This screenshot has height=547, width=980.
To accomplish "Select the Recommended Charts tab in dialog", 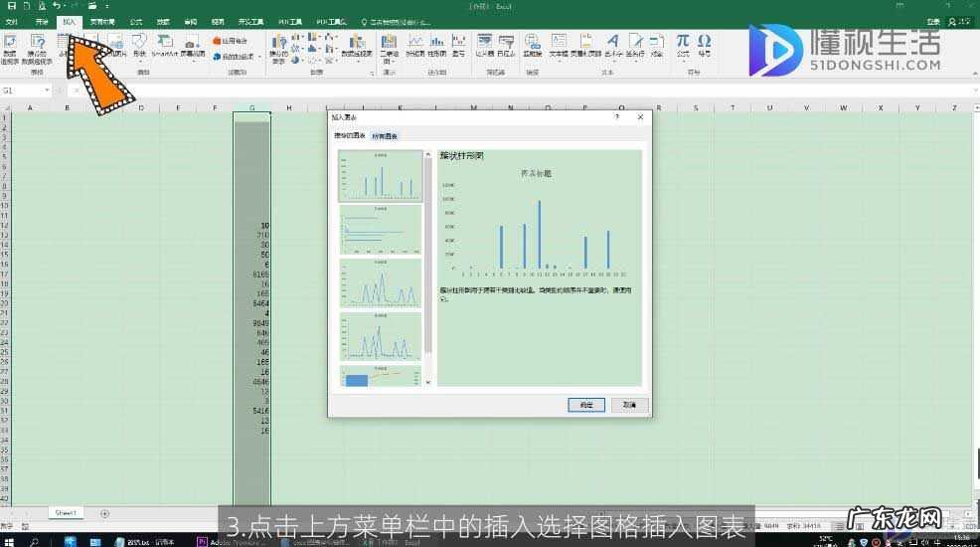I will (349, 136).
